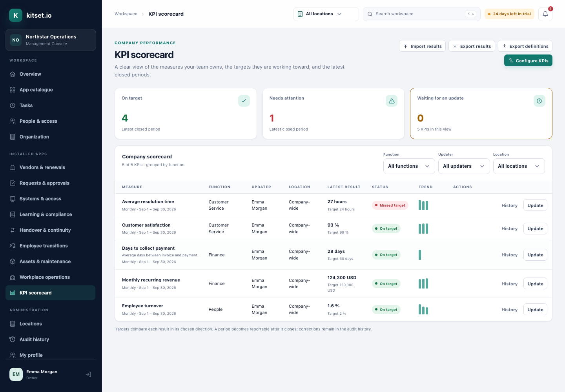
Task: Click the trend bars for Employee turnover
Action: pyautogui.click(x=423, y=309)
